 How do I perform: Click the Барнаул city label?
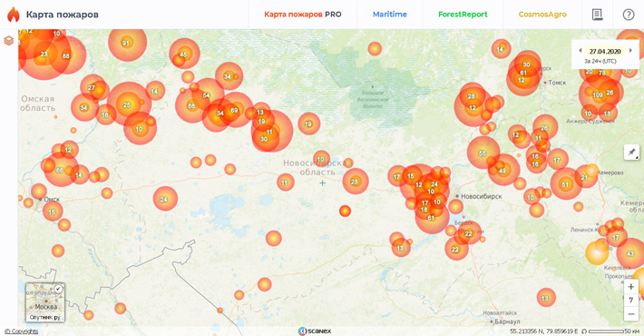coord(507,321)
